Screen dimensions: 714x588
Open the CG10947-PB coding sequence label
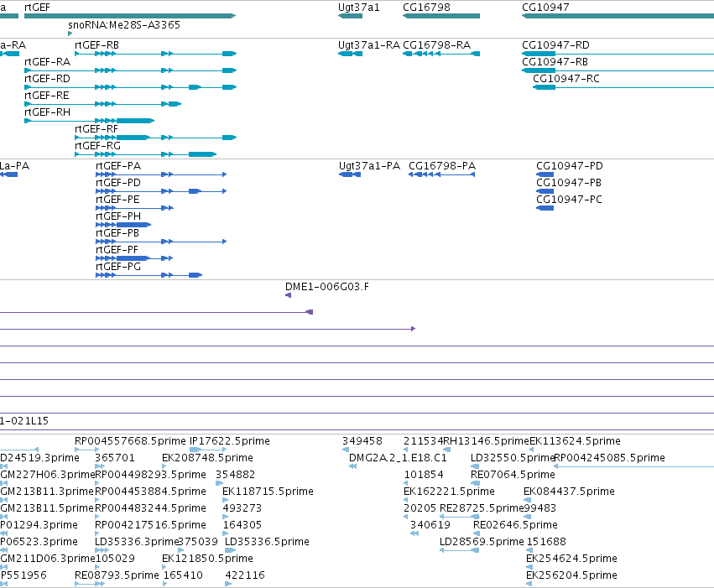pos(569,183)
